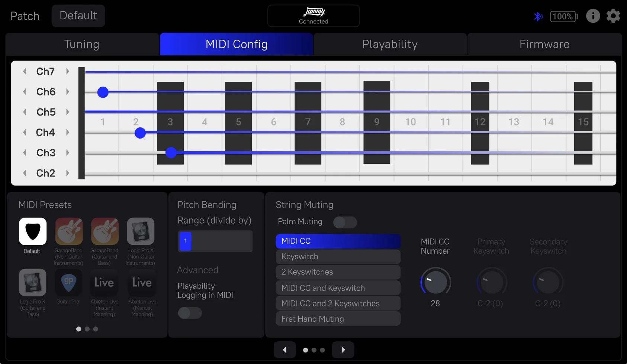Viewport: 627px width, 364px height.
Task: Select Keyswitch string muting mode
Action: coord(338,257)
